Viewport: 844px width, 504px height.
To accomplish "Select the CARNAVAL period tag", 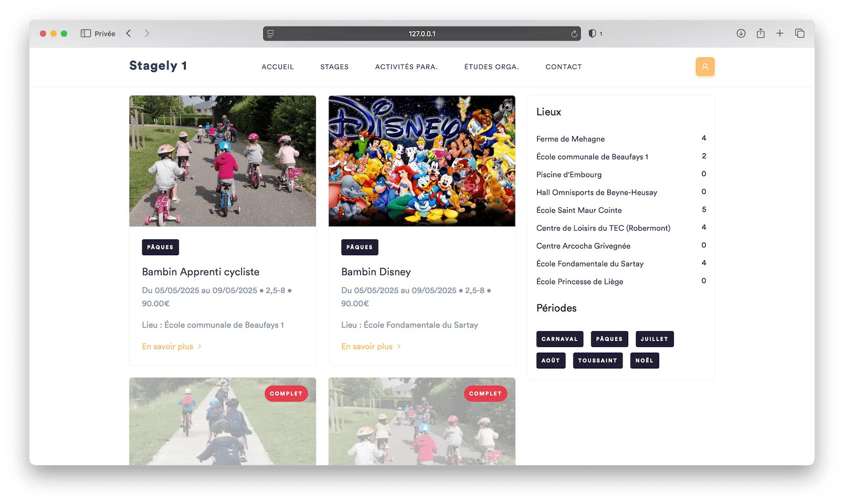I will click(559, 339).
